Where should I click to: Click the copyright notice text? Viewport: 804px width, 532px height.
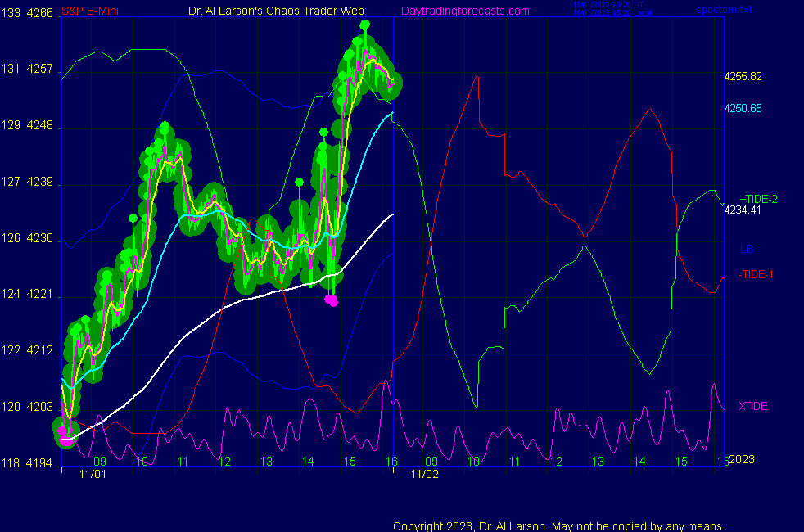558,525
